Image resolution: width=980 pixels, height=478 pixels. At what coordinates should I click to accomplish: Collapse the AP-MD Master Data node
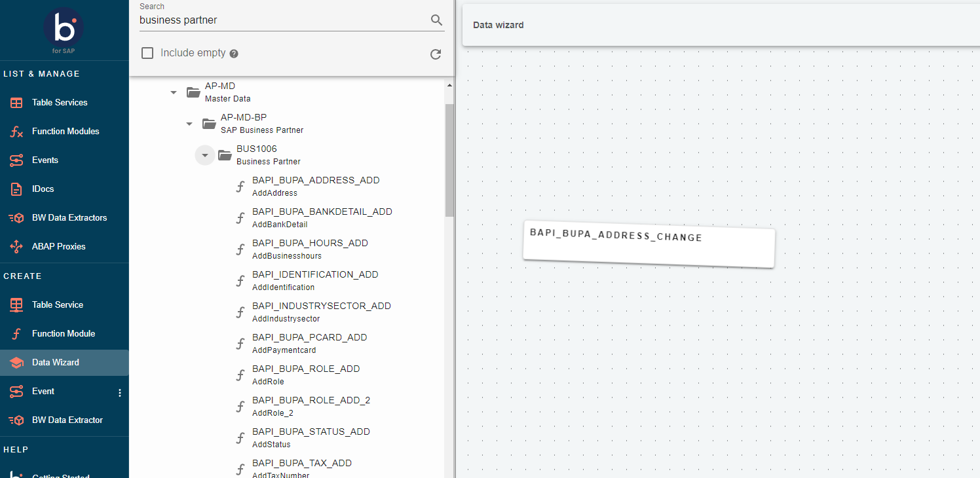tap(174, 92)
